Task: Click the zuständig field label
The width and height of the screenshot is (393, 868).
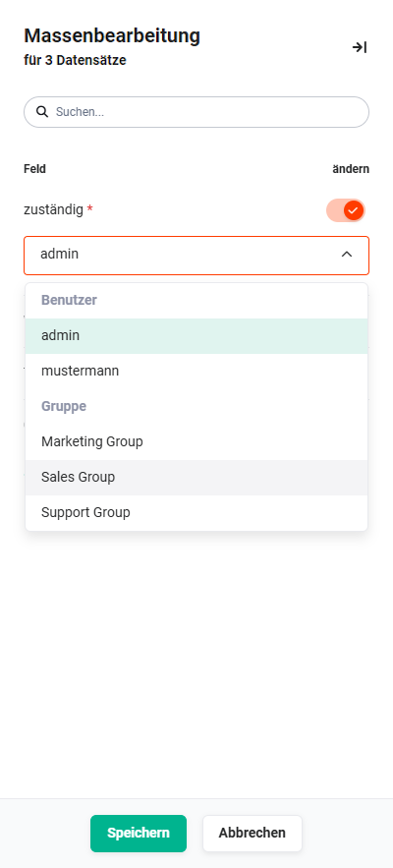Action: (54, 210)
